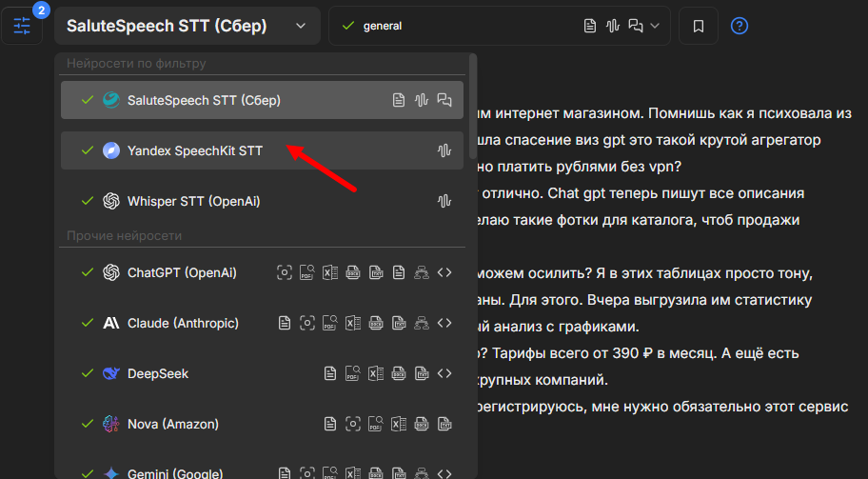Expand the general preset dropdown chevron
This screenshot has width=868, height=479.
click(655, 26)
